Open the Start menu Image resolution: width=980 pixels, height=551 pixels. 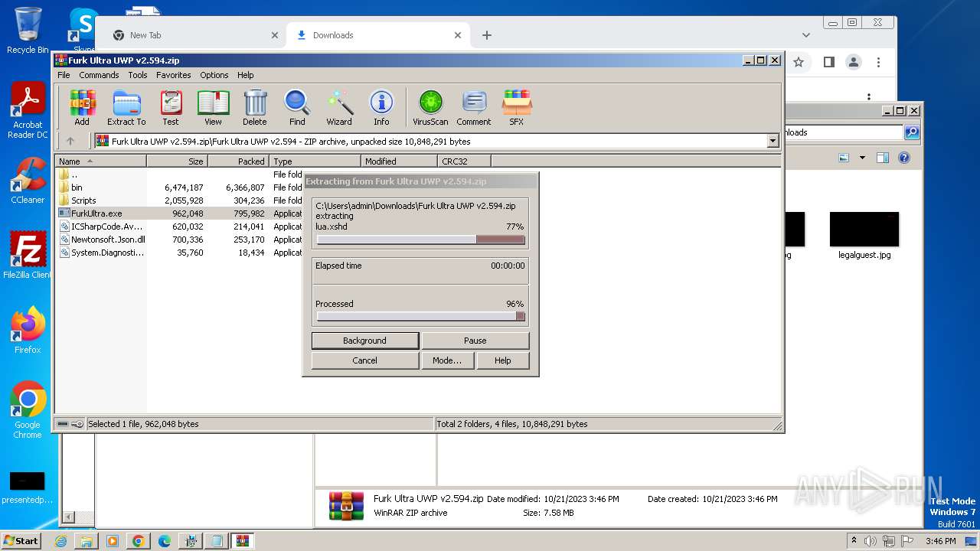click(21, 541)
